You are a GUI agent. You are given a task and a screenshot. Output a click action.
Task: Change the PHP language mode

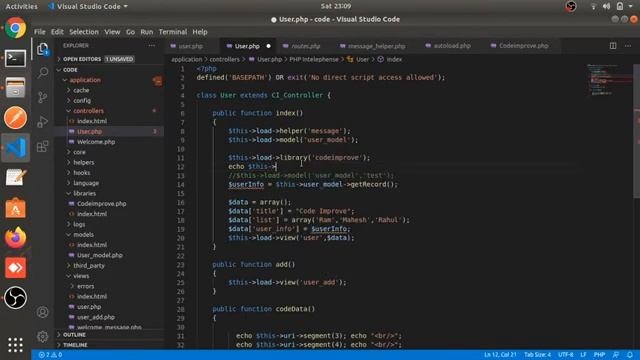click(x=599, y=355)
